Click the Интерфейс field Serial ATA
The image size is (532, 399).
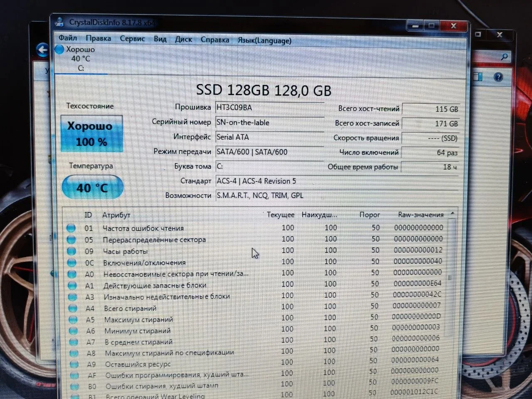(x=269, y=137)
